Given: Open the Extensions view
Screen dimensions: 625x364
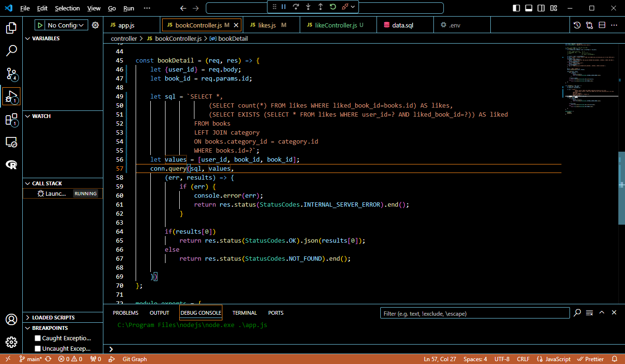Looking at the screenshot, I should click(11, 119).
